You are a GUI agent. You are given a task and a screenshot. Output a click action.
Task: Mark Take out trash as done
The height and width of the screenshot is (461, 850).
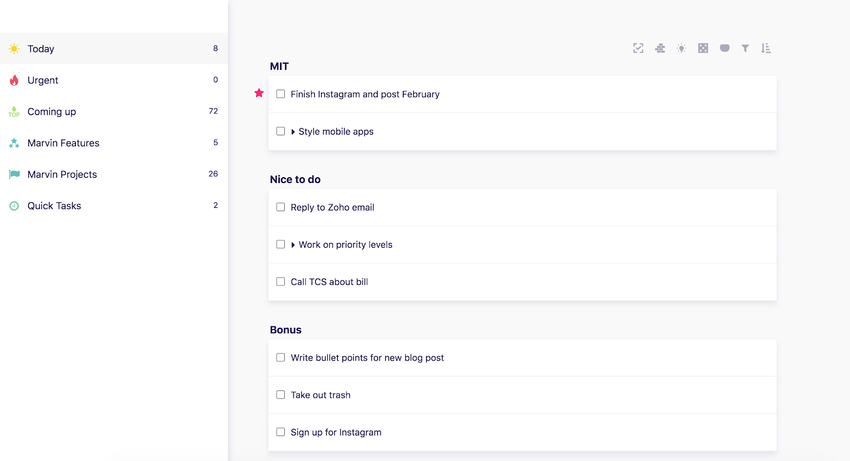pyautogui.click(x=281, y=395)
